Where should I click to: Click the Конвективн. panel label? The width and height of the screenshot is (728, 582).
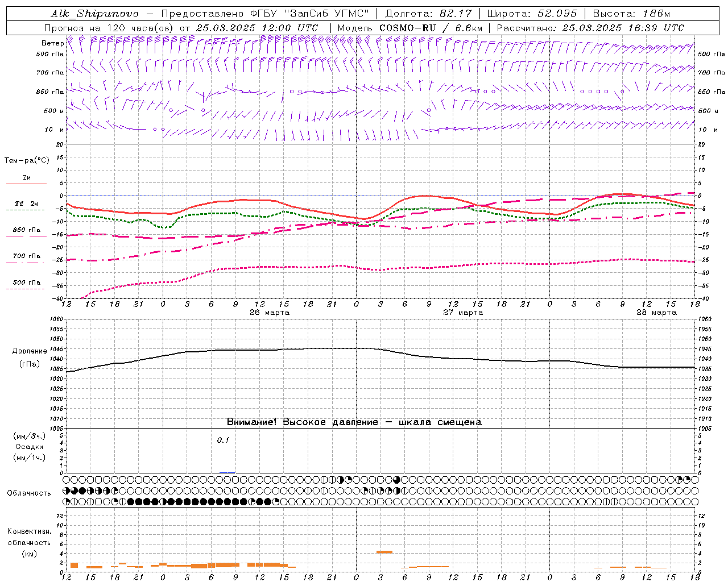point(29,531)
